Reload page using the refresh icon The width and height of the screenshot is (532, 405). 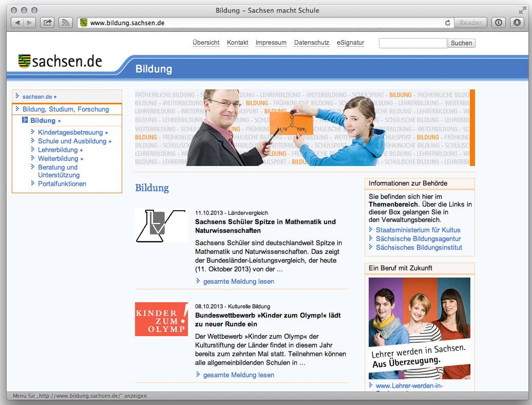[448, 23]
